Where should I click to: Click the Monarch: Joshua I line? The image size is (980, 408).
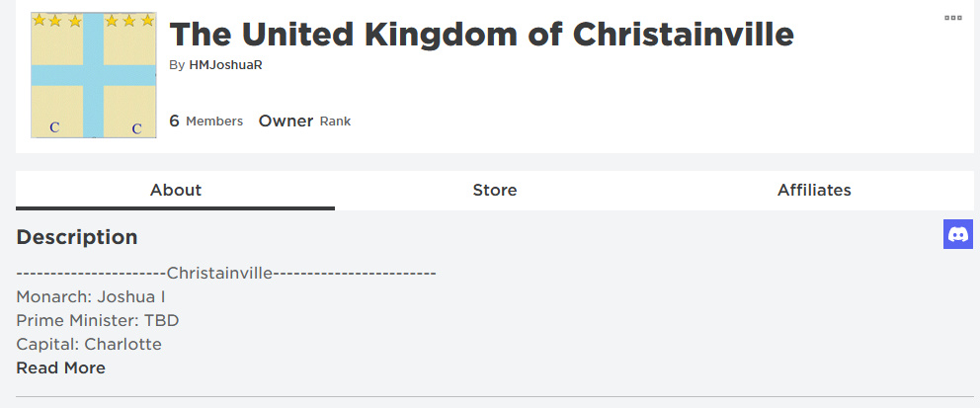(91, 296)
